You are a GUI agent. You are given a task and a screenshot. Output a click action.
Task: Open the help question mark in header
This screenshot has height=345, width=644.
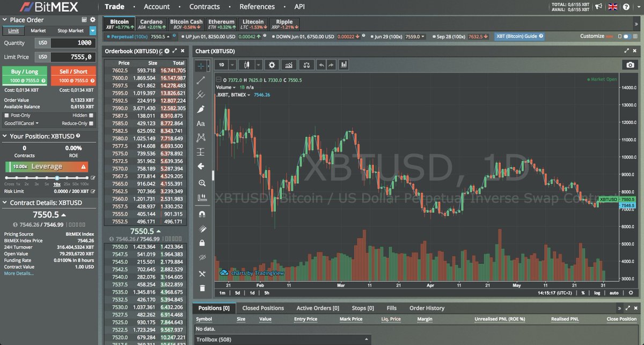pos(626,7)
